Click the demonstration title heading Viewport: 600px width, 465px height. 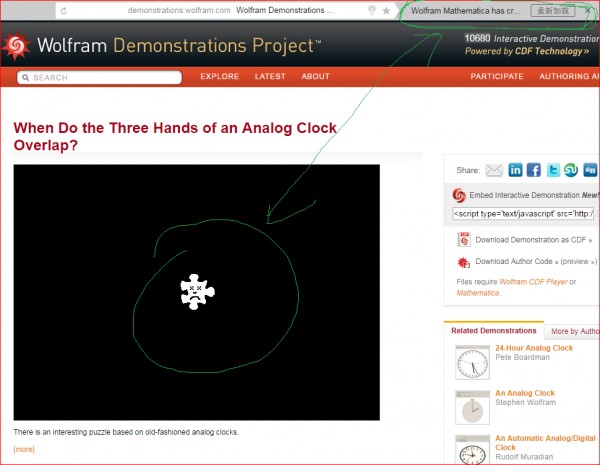[175, 136]
